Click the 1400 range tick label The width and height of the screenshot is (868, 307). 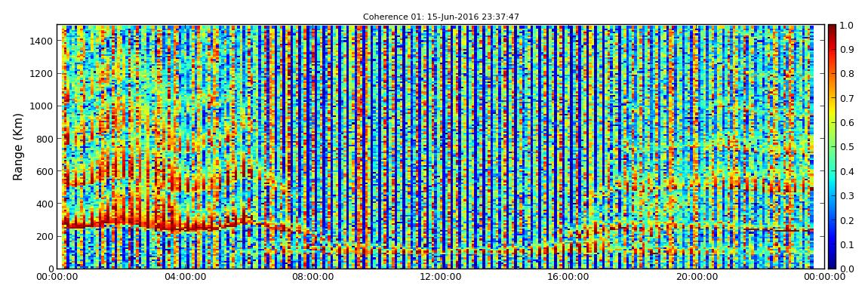tap(42, 41)
